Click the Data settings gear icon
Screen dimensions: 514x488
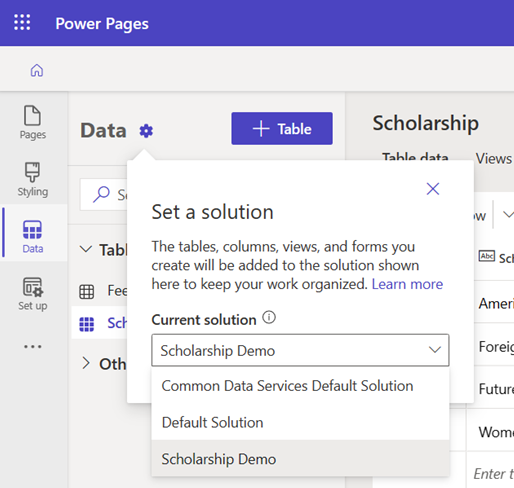146,131
